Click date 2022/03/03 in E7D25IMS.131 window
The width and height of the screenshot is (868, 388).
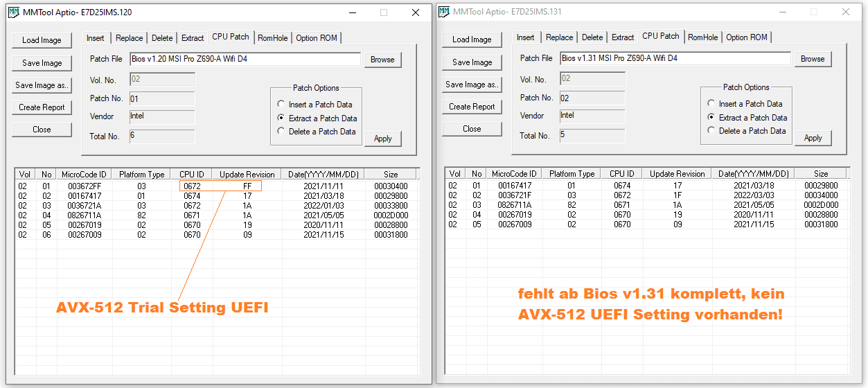point(753,195)
